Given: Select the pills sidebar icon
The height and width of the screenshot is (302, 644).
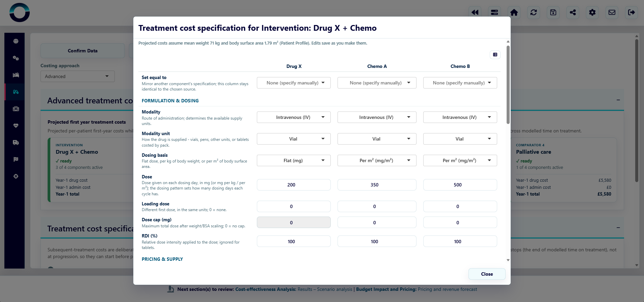Looking at the screenshot, I should pyautogui.click(x=16, y=92).
